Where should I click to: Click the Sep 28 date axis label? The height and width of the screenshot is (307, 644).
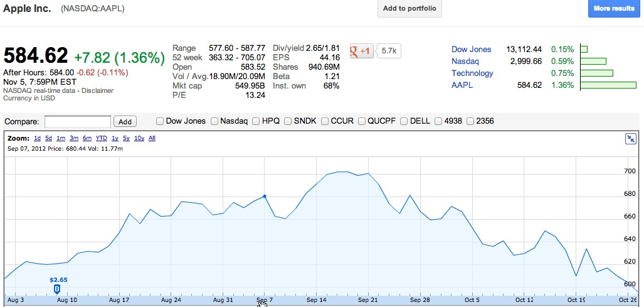click(x=420, y=300)
